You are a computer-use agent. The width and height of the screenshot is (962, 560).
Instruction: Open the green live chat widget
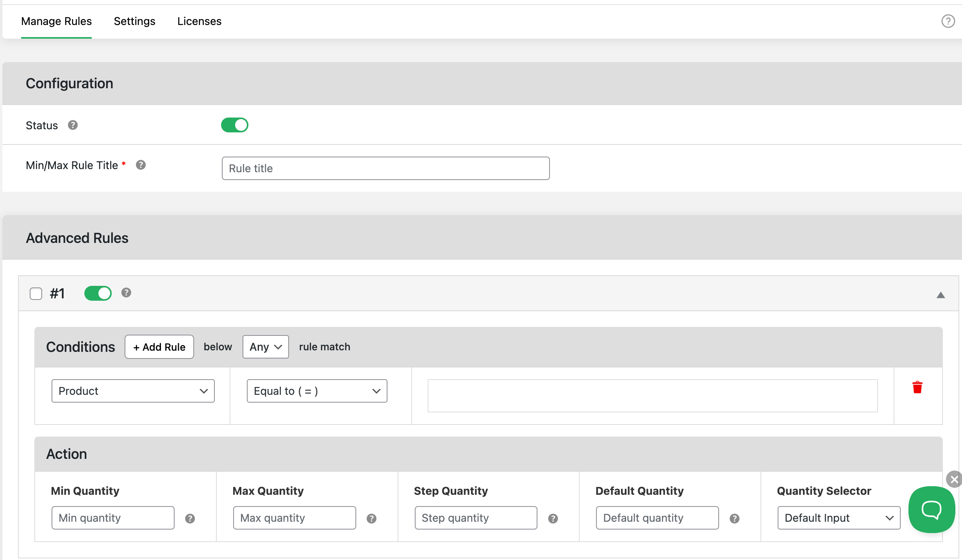932,509
